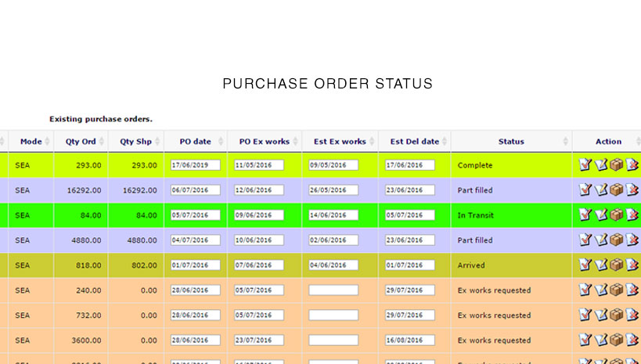
Task: Click the PO date field showing 17/06/2019
Action: (195, 165)
